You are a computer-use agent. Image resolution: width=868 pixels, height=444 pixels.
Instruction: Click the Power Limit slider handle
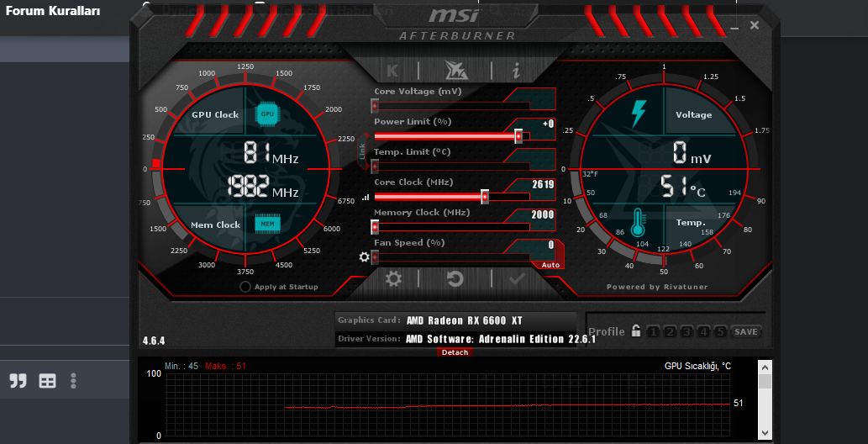pyautogui.click(x=518, y=135)
